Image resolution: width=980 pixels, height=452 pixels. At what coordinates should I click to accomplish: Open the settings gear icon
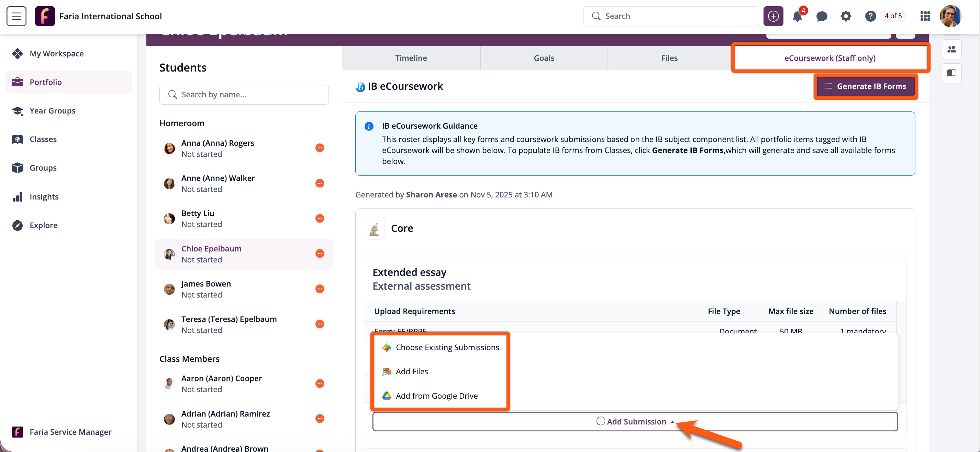845,17
